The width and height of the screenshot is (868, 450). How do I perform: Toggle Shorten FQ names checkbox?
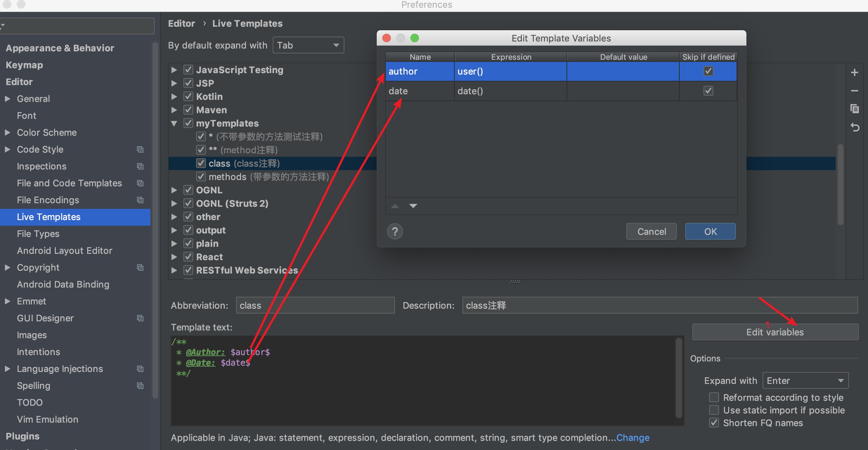[x=714, y=423]
